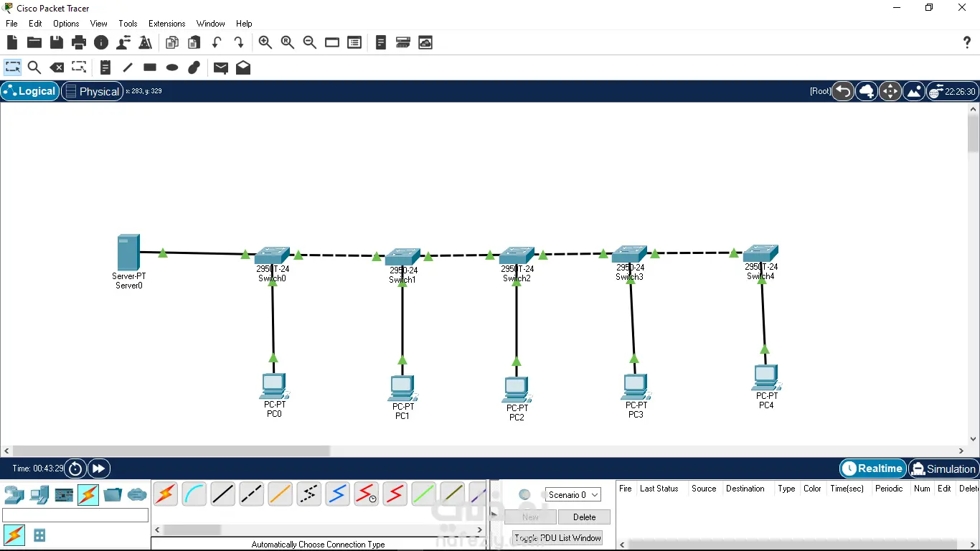Print the workspace with the printer icon
Viewport: 980px width, 551px height.
79,43
